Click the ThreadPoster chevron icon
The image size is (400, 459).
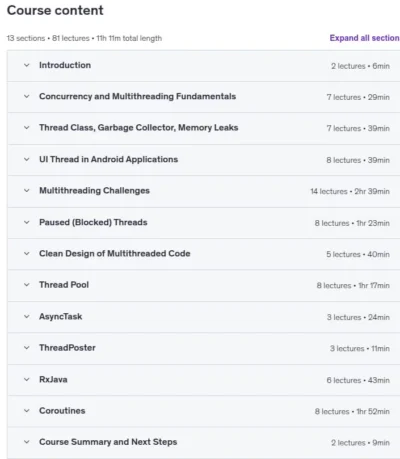tap(27, 348)
